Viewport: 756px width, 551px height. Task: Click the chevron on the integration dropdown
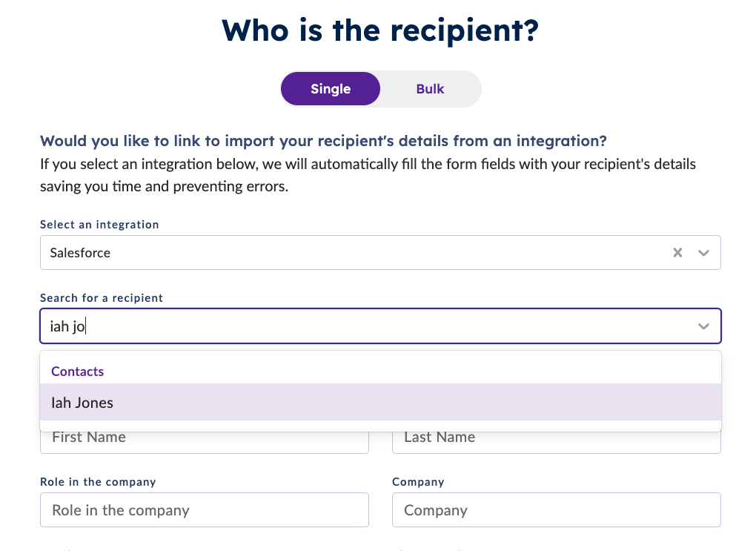(x=703, y=252)
